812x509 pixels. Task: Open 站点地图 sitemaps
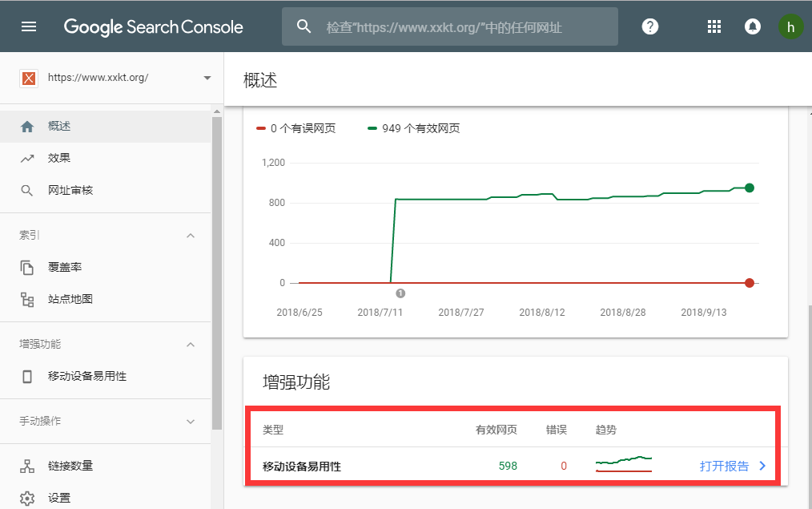coord(105,299)
